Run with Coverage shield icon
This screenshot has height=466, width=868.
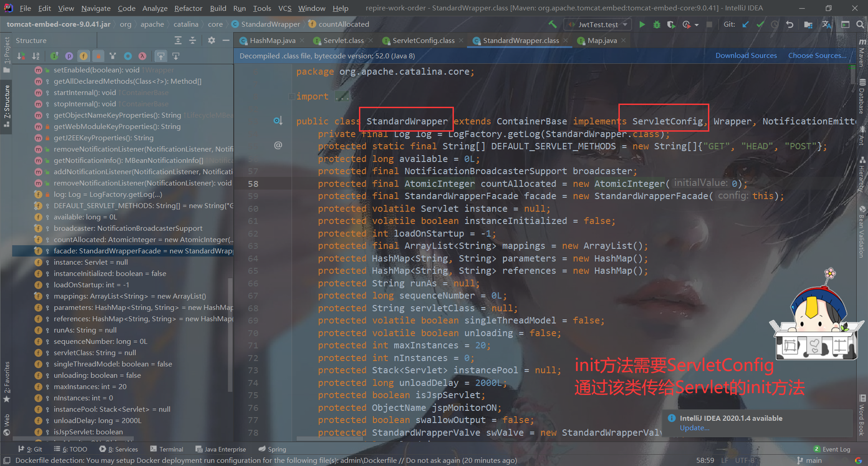click(671, 24)
